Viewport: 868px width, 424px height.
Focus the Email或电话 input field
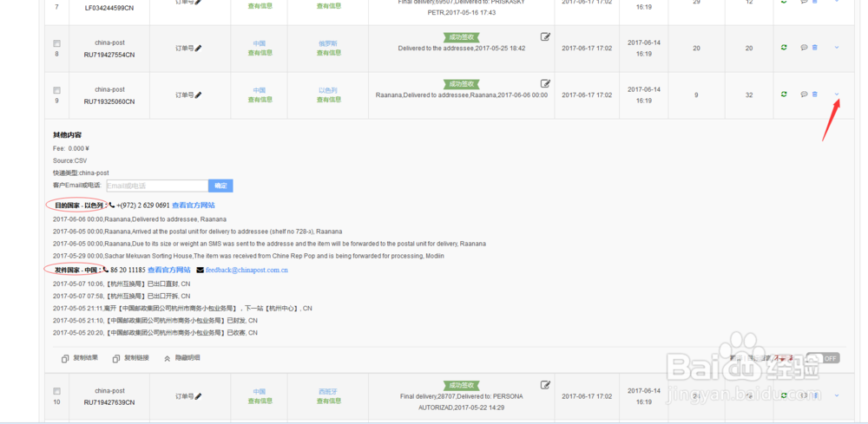click(x=157, y=186)
